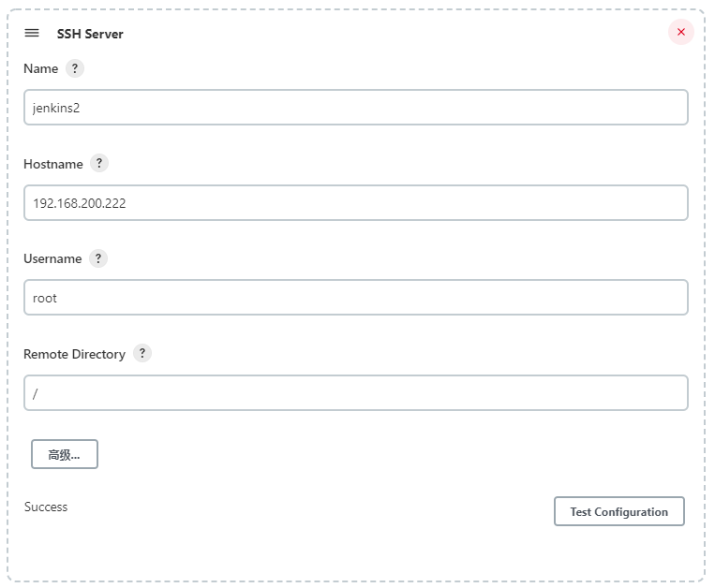
Task: Click the Username label text
Action: [52, 258]
